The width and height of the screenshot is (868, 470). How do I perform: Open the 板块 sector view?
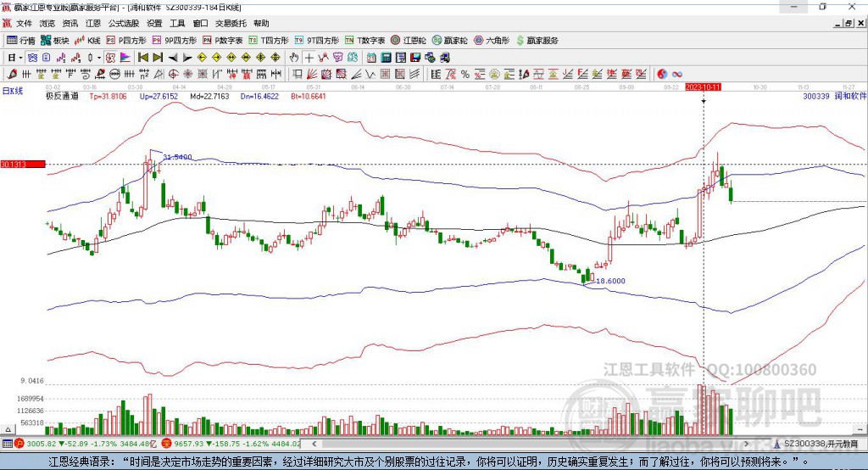[x=54, y=41]
